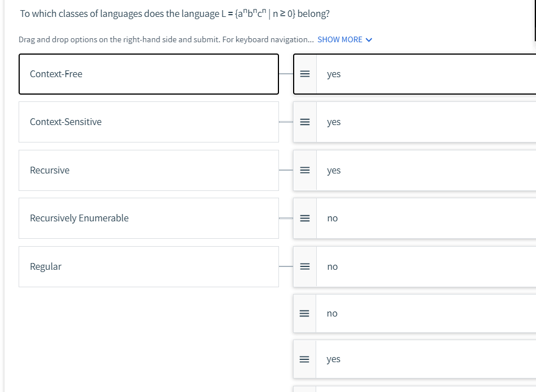The width and height of the screenshot is (536, 392).
Task: Select the Regular category box
Action: pyautogui.click(x=148, y=266)
